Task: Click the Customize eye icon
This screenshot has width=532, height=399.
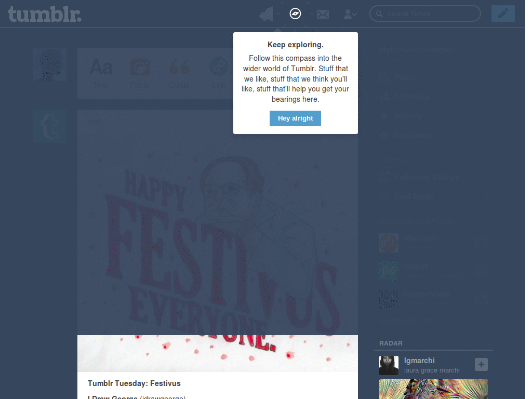Action: pos(384,135)
